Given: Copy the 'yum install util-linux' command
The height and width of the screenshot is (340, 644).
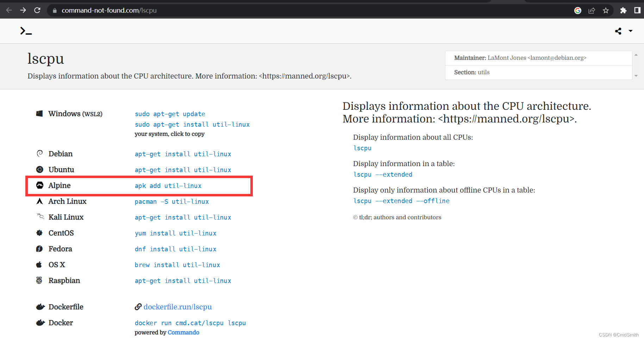Looking at the screenshot, I should tap(175, 233).
